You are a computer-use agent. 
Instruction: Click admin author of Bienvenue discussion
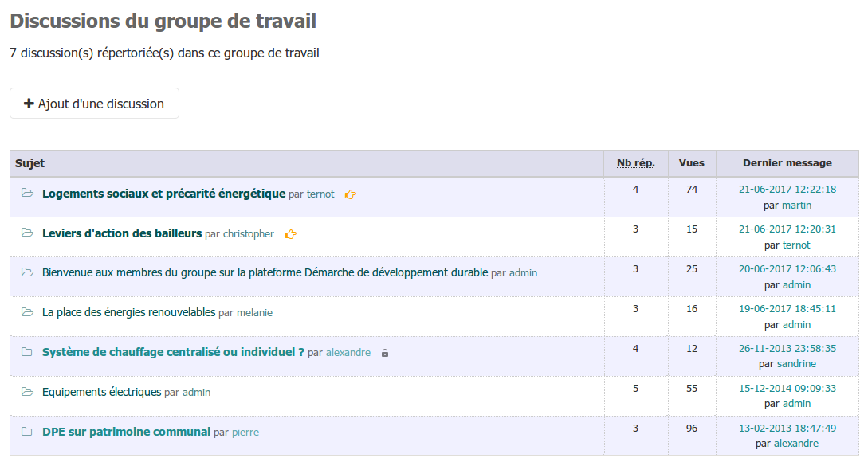tap(523, 272)
